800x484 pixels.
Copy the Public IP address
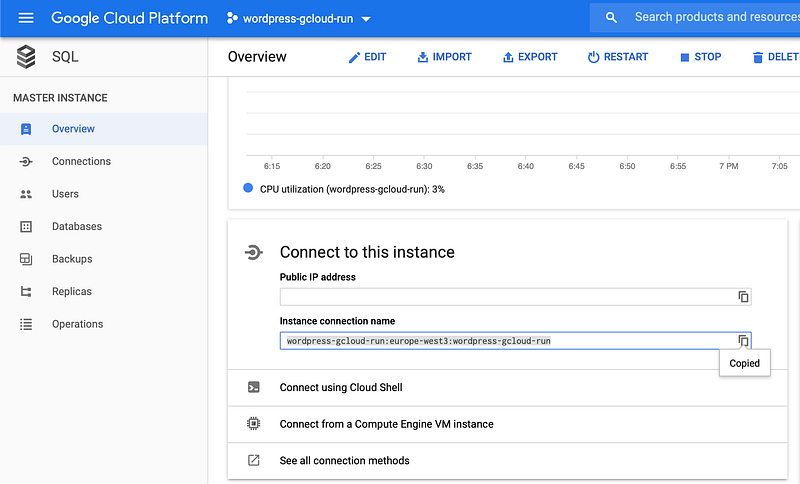pos(743,297)
